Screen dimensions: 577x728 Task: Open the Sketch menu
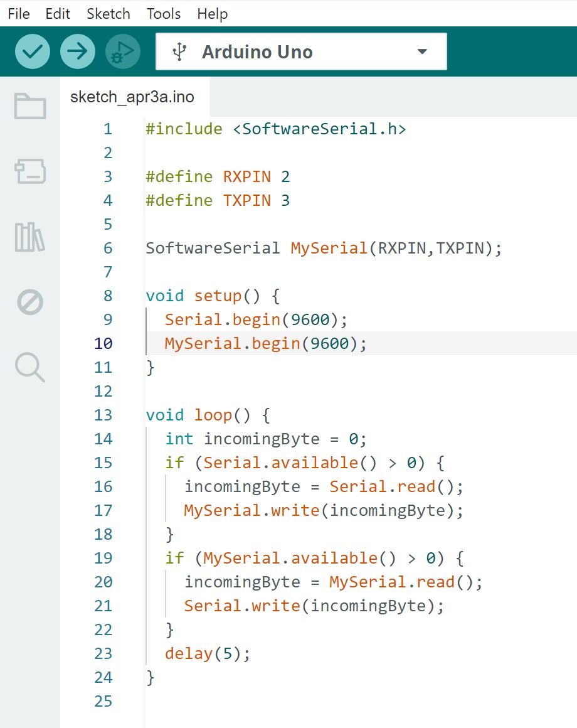point(109,14)
